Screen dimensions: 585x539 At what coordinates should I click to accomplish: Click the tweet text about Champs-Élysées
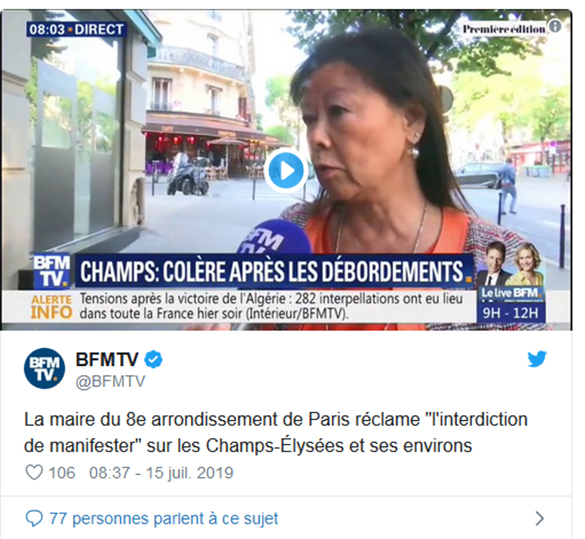[276, 432]
